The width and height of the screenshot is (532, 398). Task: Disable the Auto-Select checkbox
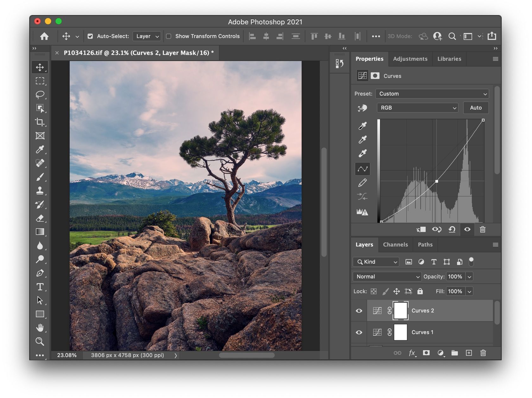(90, 36)
